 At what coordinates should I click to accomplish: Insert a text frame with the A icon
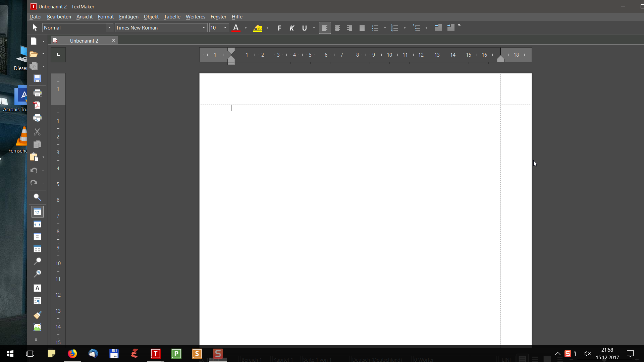tap(37, 288)
